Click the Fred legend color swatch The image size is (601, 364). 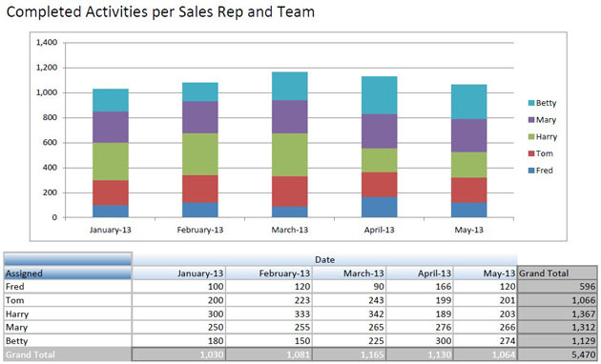[x=530, y=171]
